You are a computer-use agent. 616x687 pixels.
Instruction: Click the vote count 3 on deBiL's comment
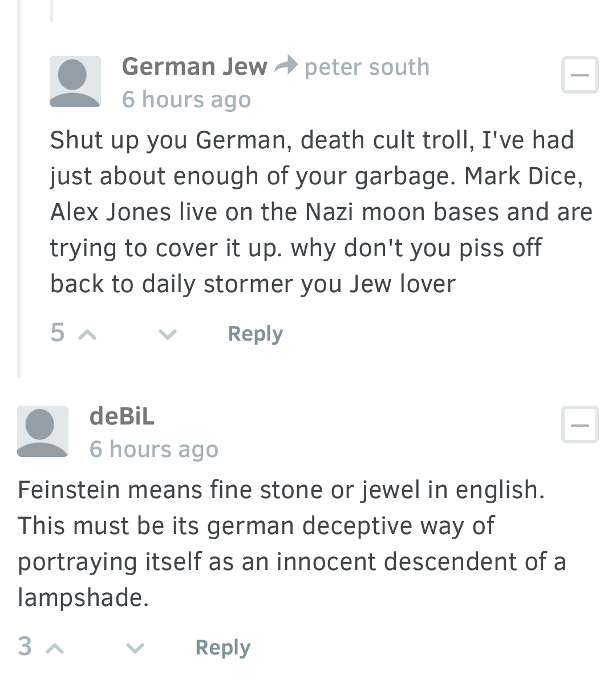(25, 647)
